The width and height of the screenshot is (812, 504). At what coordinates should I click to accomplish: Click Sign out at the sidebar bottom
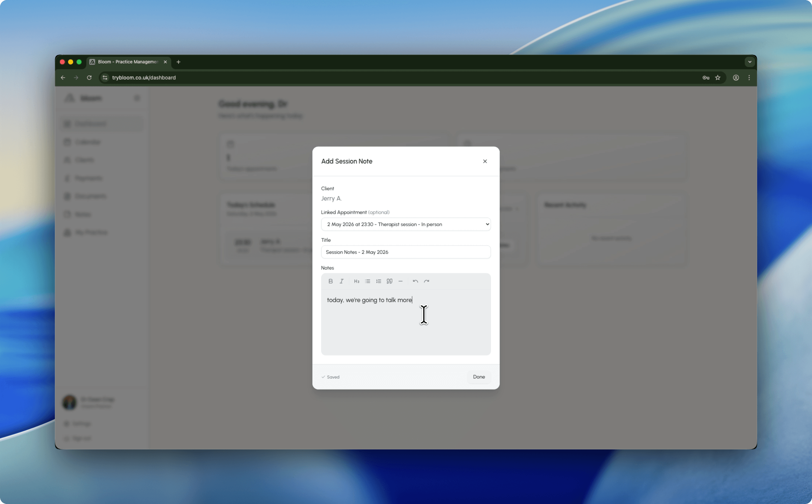tap(77, 438)
